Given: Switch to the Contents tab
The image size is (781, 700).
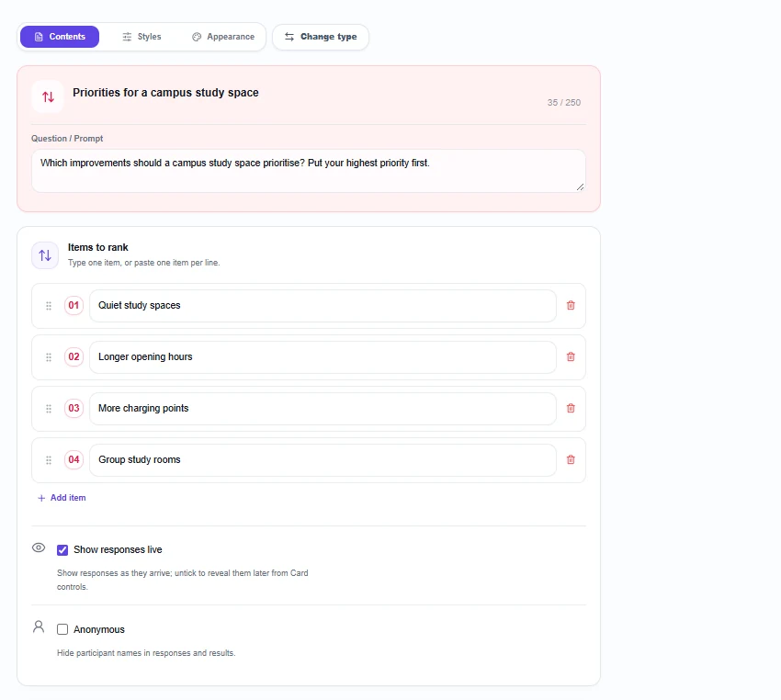Looking at the screenshot, I should [x=60, y=37].
